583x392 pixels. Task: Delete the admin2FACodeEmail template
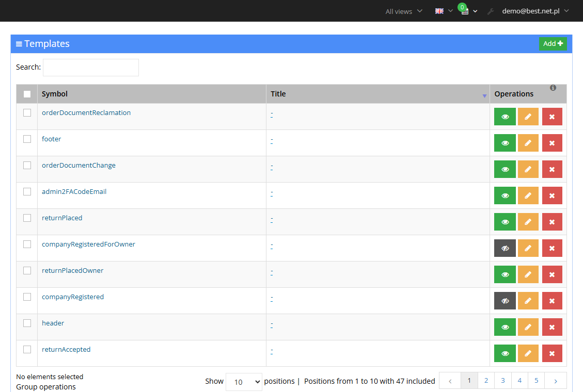click(x=552, y=195)
